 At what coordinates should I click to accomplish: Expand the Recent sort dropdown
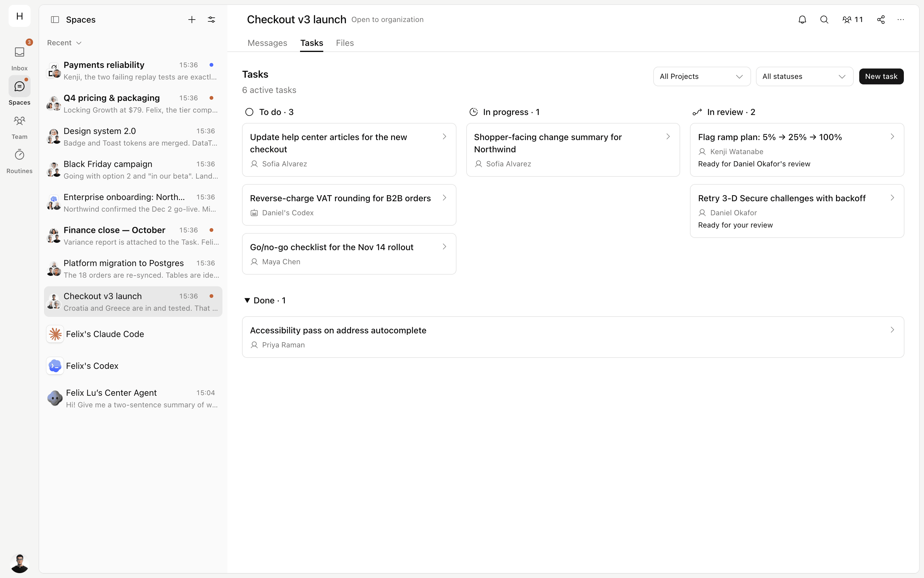coord(64,43)
